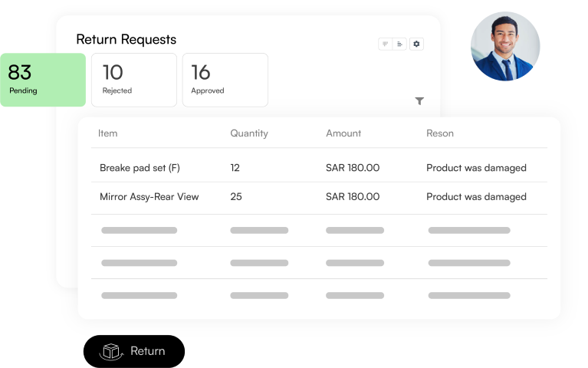The height and width of the screenshot is (368, 588).
Task: Select the 10 Rejected card
Action: tap(134, 80)
